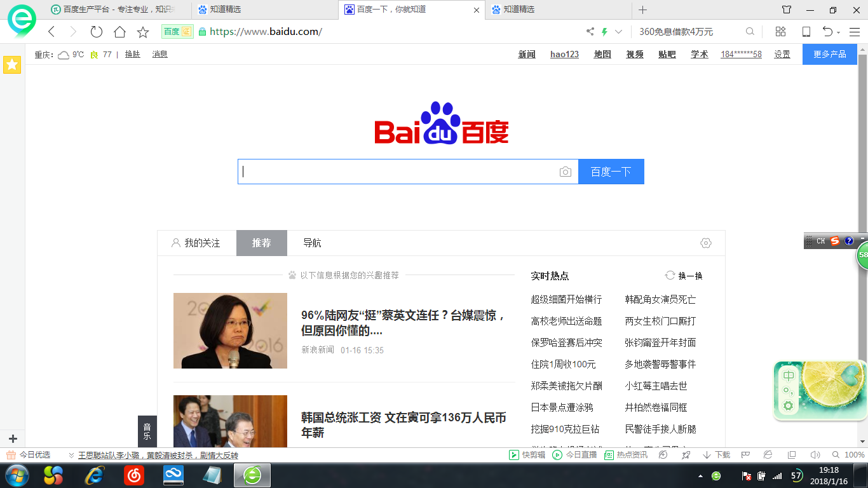Open Internet Explorer from the taskbar
Screen dimensions: 868x488
tap(95, 475)
